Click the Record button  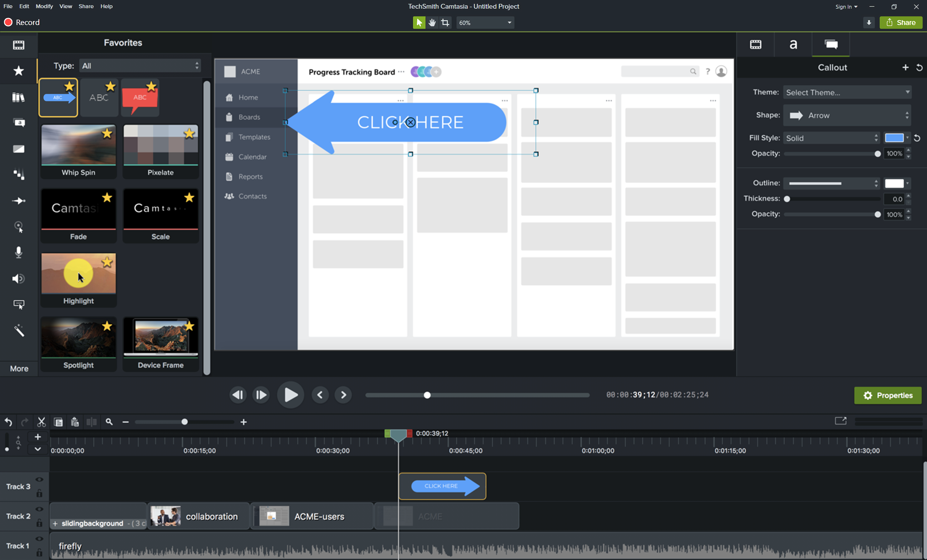click(x=23, y=22)
